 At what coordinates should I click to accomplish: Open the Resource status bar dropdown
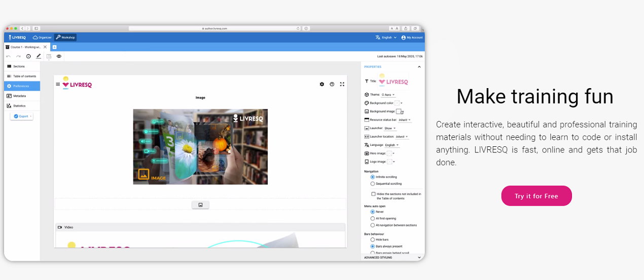(404, 120)
